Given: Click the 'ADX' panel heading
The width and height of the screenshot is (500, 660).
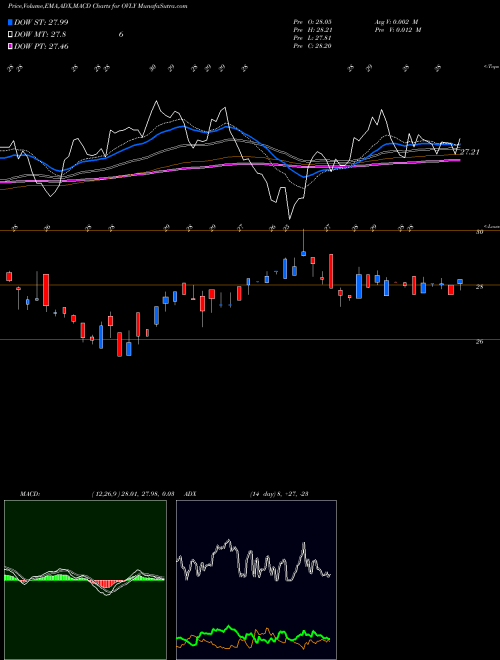Looking at the screenshot, I should 191,494.
